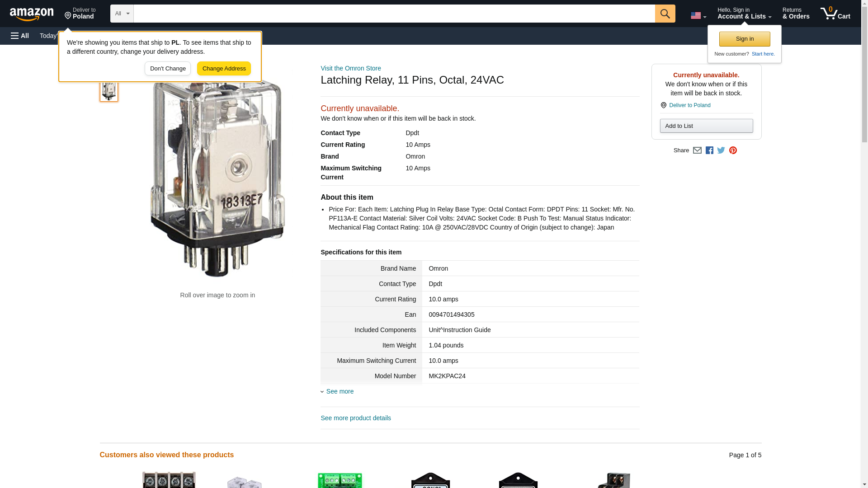Image resolution: width=868 pixels, height=488 pixels.
Task: Click the Change Address button
Action: (224, 69)
